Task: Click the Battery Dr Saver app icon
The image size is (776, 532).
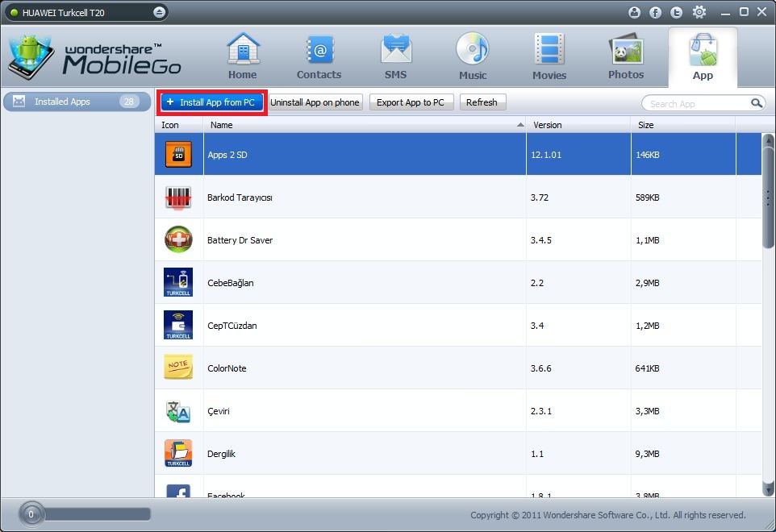Action: [178, 239]
